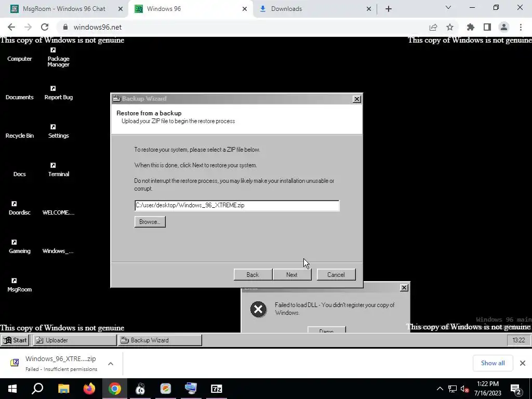The image size is (532, 399).
Task: Click Show all downloads
Action: coord(493,363)
